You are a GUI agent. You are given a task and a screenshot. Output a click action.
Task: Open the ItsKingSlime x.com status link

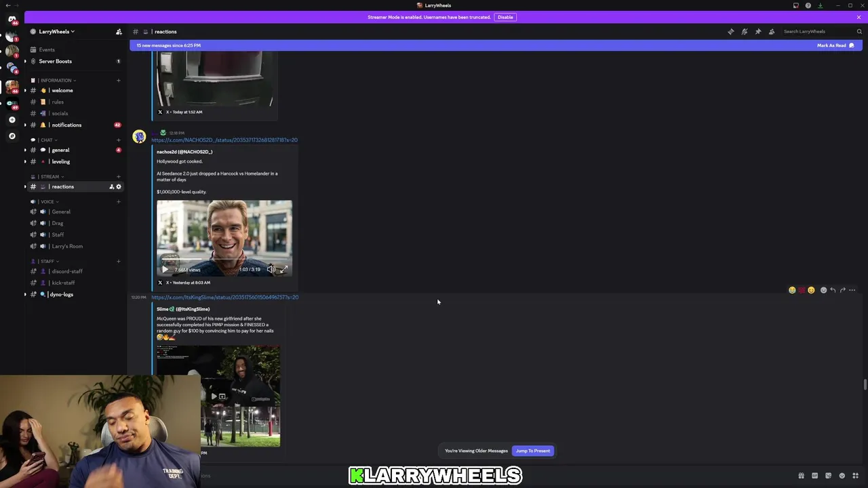(x=224, y=298)
